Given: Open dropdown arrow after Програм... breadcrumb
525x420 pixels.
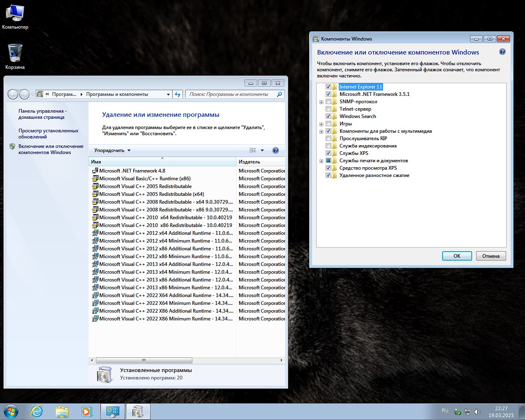Looking at the screenshot, I should point(81,94).
